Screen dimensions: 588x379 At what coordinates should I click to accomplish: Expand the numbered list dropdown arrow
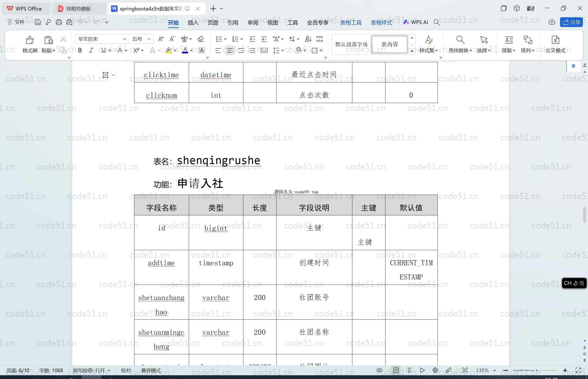pyautogui.click(x=242, y=39)
